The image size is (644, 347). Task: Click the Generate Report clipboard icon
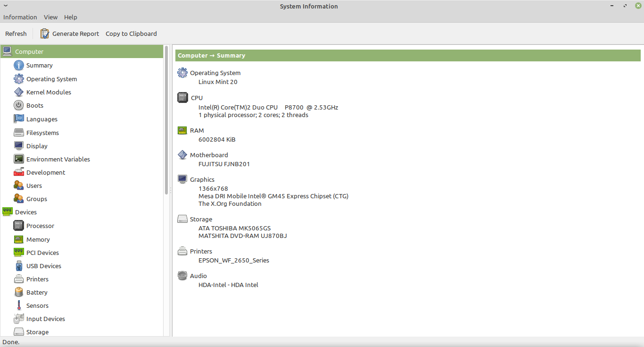(45, 34)
